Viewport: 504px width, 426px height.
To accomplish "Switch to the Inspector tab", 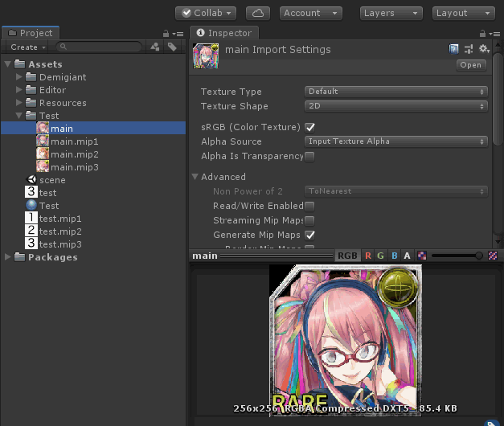I will tap(224, 33).
